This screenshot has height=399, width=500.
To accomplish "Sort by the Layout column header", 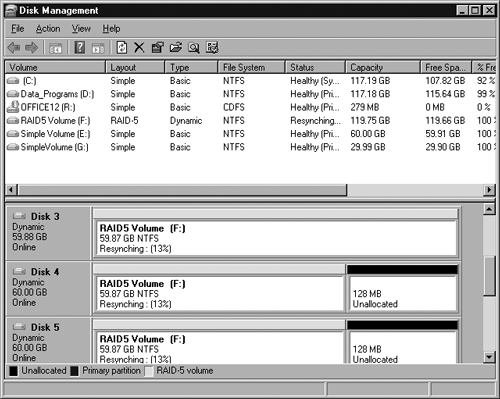I will coord(135,67).
